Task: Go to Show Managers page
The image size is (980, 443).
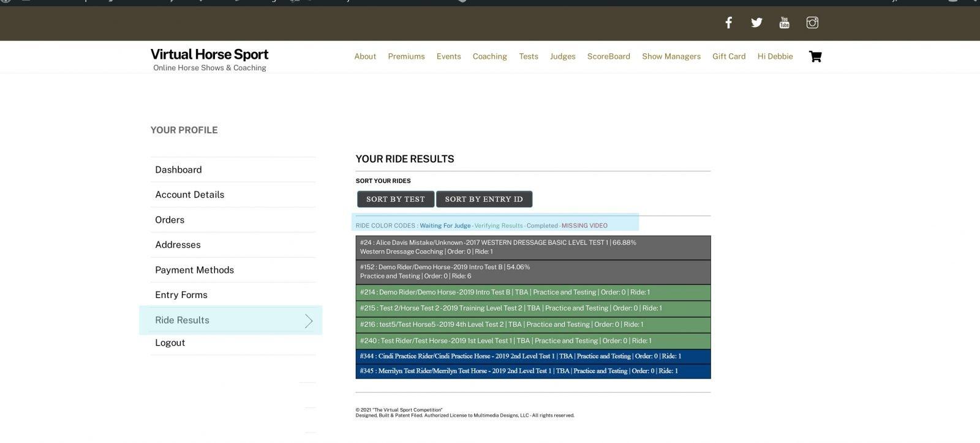Action: click(x=671, y=56)
